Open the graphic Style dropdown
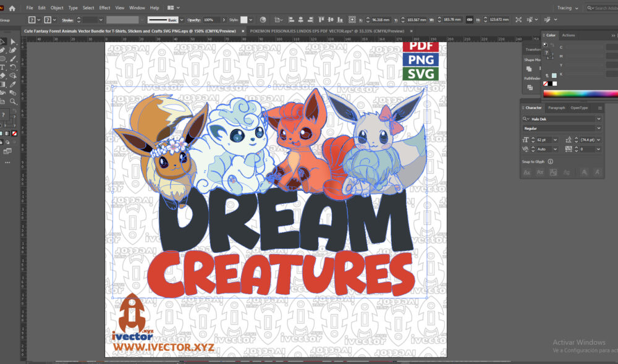This screenshot has height=364, width=618. pos(250,20)
